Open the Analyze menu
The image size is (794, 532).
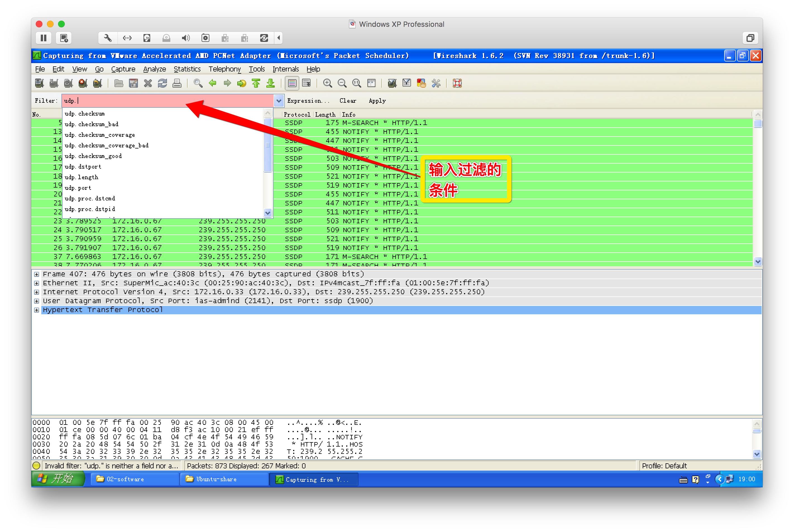[154, 69]
